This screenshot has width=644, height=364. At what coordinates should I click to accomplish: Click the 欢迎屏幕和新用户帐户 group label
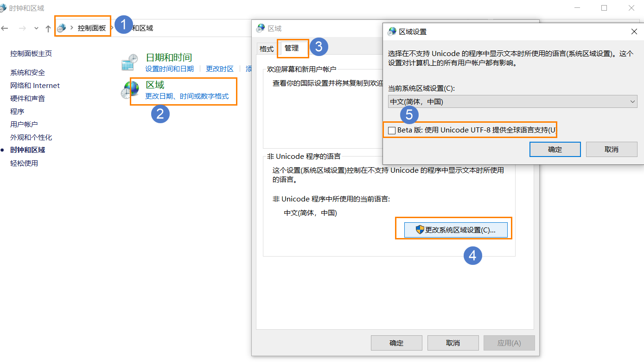301,69
